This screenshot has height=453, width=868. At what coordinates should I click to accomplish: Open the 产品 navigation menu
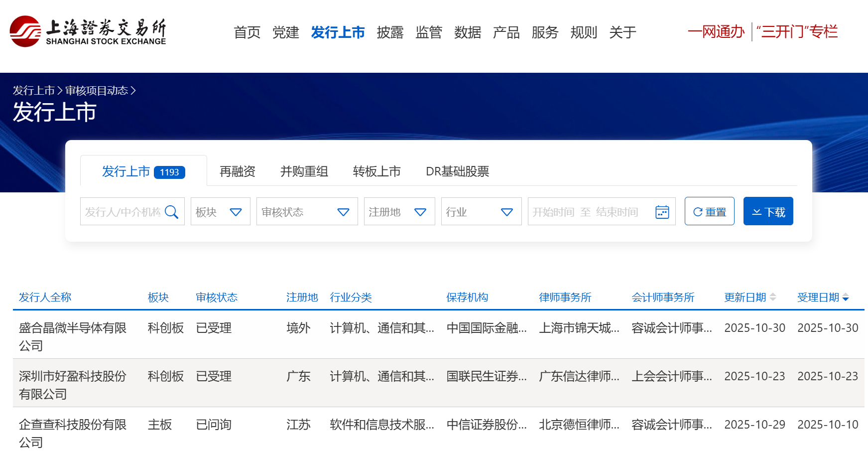coord(506,32)
